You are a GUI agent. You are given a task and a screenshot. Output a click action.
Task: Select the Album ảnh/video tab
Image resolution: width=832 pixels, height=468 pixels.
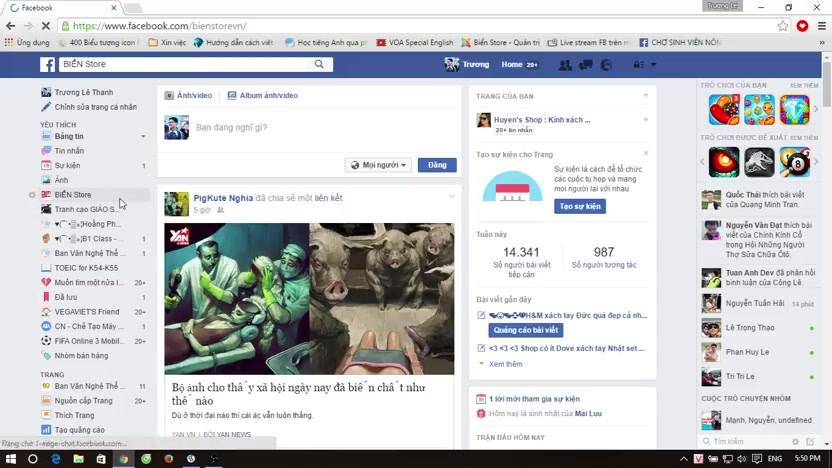263,96
